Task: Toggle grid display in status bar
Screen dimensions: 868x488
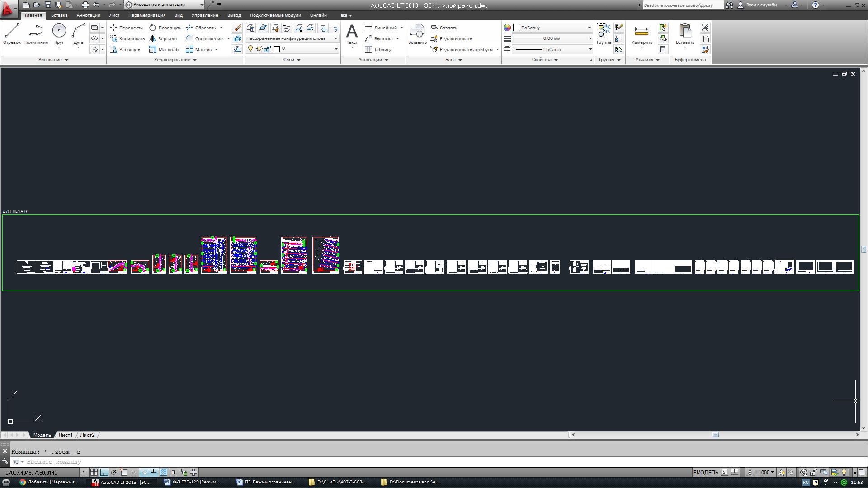Action: point(94,472)
